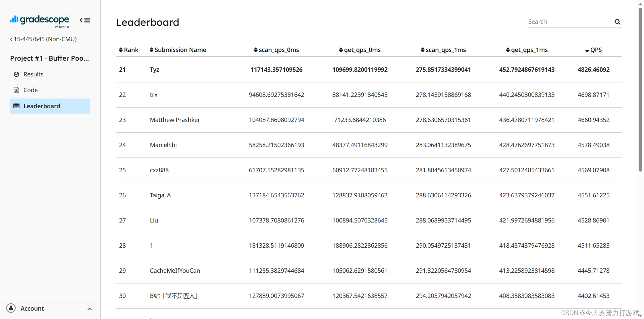
Task: Select submission name cxz888
Action: click(159, 170)
